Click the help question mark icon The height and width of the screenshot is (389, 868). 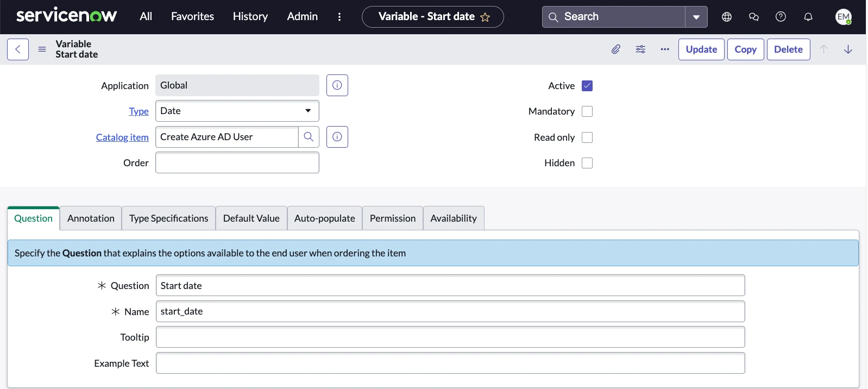click(x=781, y=17)
